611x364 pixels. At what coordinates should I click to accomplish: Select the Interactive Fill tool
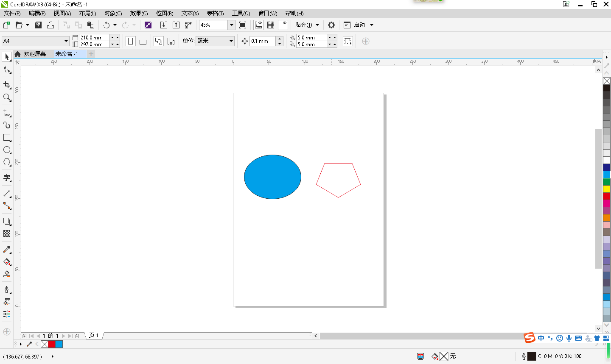(7, 261)
